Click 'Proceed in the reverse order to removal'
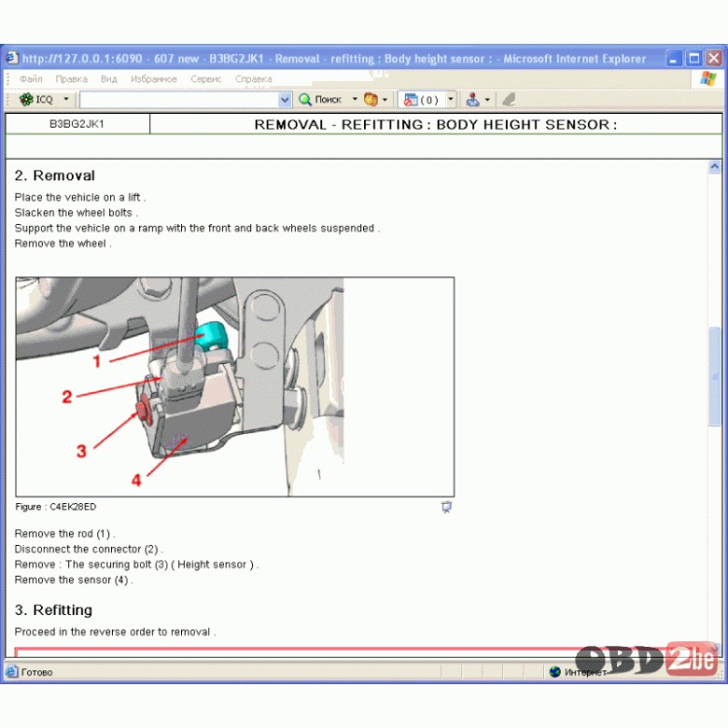Viewport: 728px width, 728px height. [x=115, y=632]
